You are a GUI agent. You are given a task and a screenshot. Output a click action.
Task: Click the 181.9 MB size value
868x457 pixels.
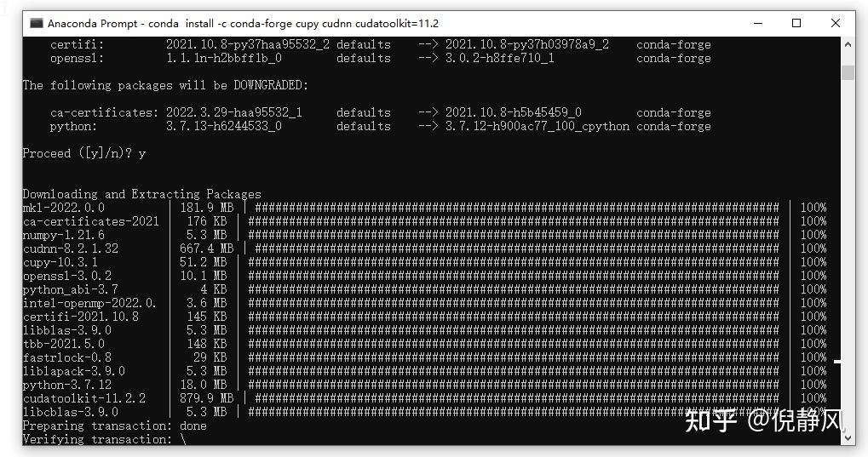point(206,208)
